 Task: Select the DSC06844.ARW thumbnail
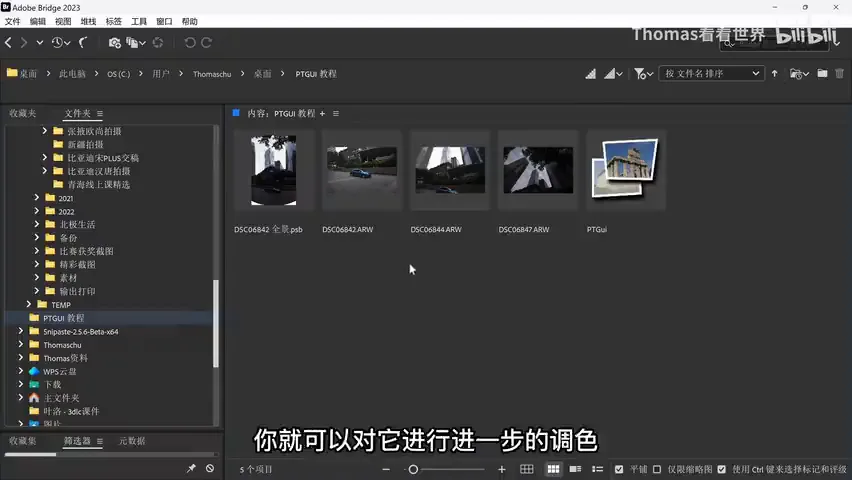pos(450,170)
